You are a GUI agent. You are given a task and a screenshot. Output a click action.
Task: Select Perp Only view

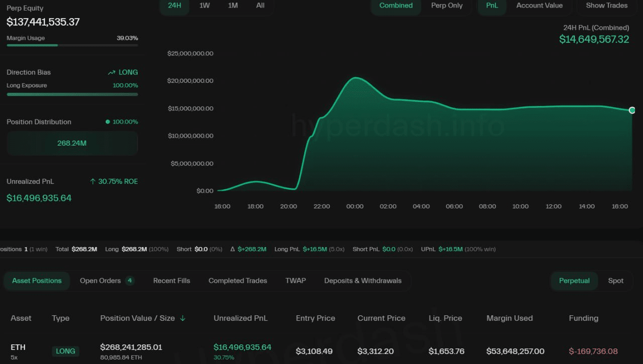coord(447,6)
